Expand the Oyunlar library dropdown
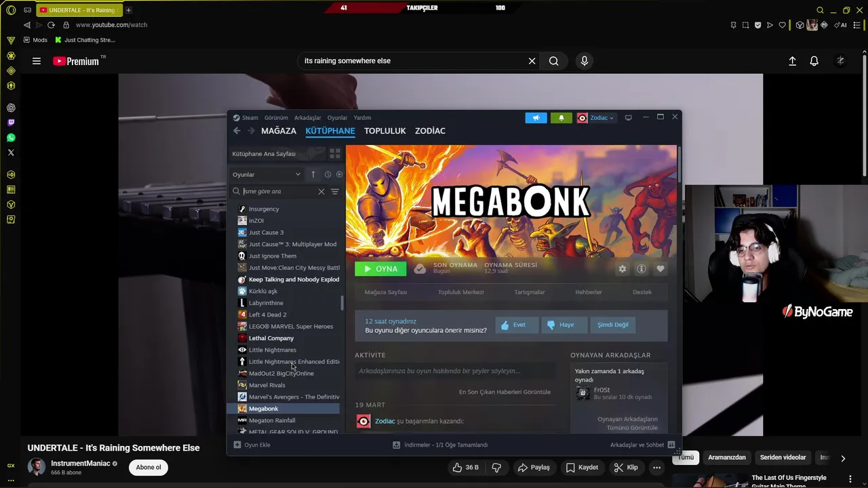This screenshot has height=488, width=868. [267, 175]
